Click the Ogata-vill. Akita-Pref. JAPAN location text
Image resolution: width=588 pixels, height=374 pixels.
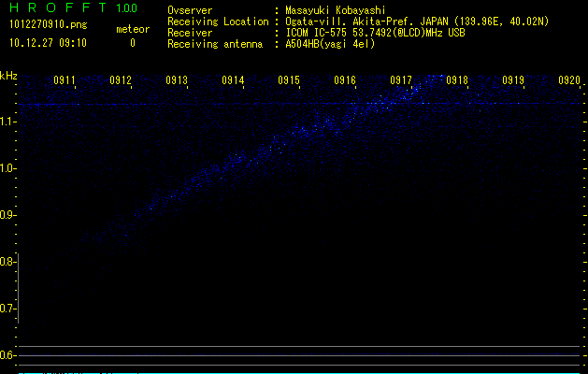point(417,22)
